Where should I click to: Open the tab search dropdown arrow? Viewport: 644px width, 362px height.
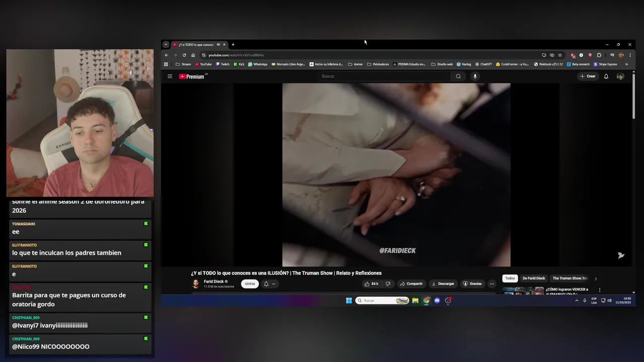(x=166, y=45)
